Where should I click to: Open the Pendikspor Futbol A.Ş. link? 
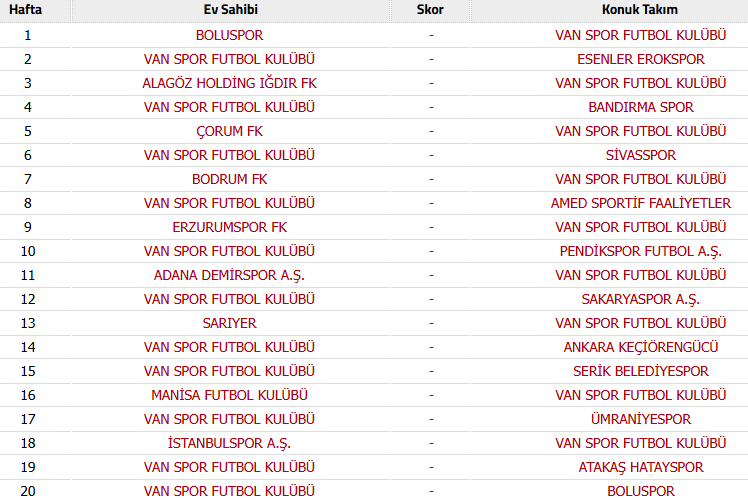tap(640, 251)
